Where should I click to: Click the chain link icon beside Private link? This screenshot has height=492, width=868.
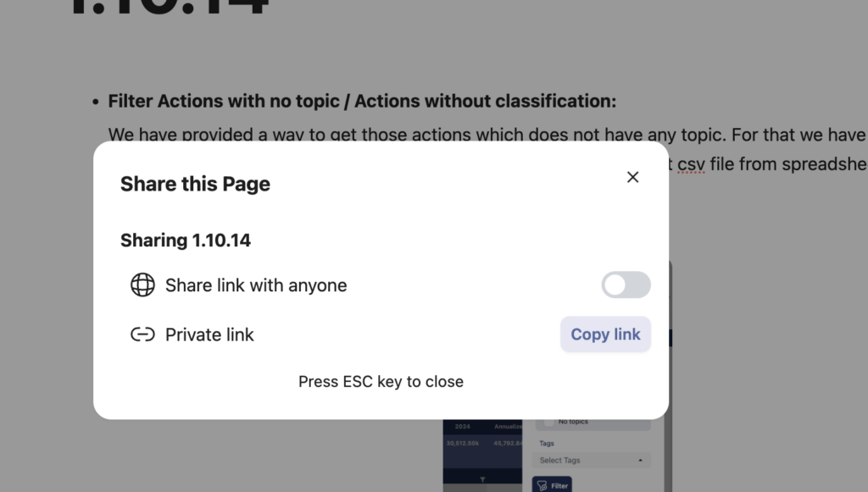pos(142,334)
